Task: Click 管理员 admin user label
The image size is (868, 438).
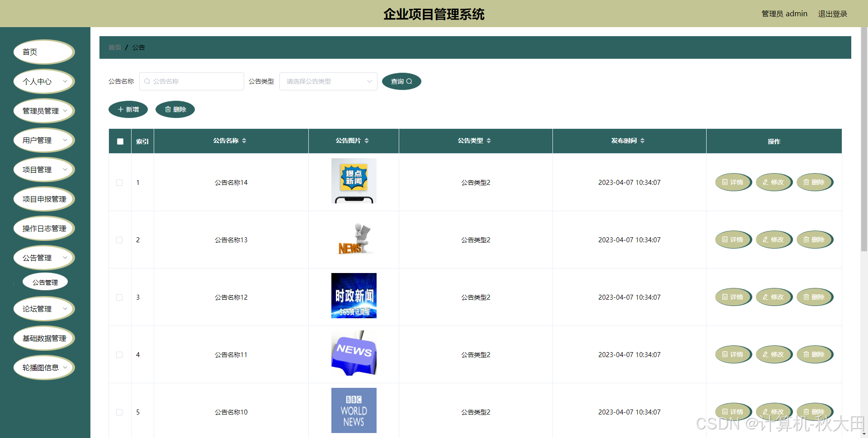Action: [784, 14]
